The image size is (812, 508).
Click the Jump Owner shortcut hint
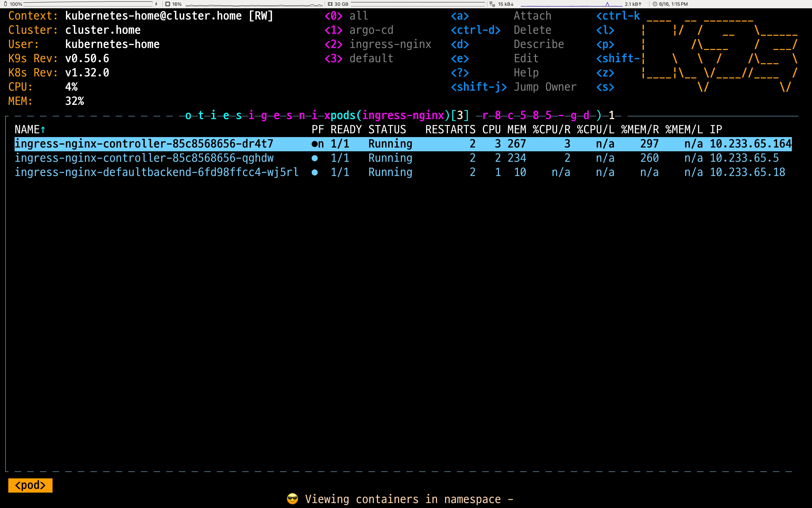[x=545, y=87]
